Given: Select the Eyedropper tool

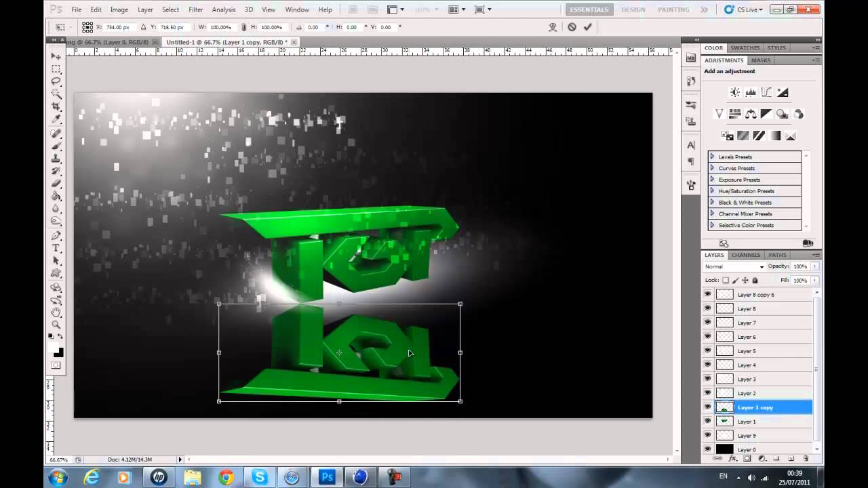Looking at the screenshot, I should 56,120.
